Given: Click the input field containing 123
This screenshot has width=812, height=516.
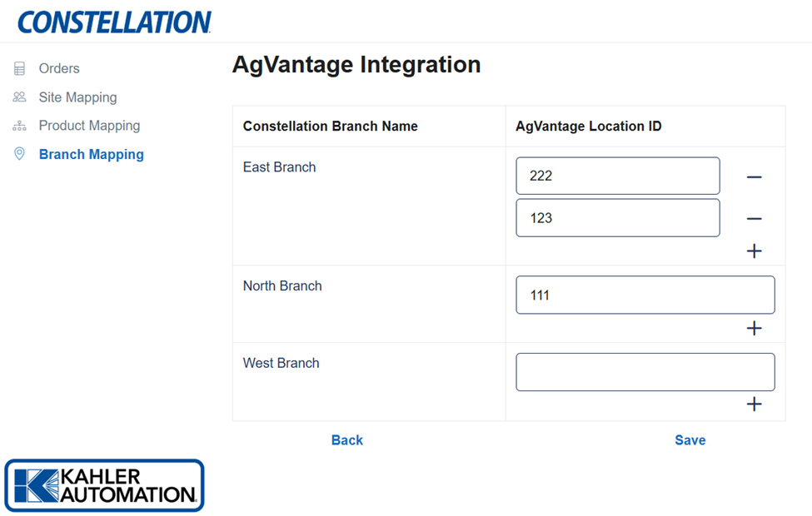Looking at the screenshot, I should coord(617,218).
